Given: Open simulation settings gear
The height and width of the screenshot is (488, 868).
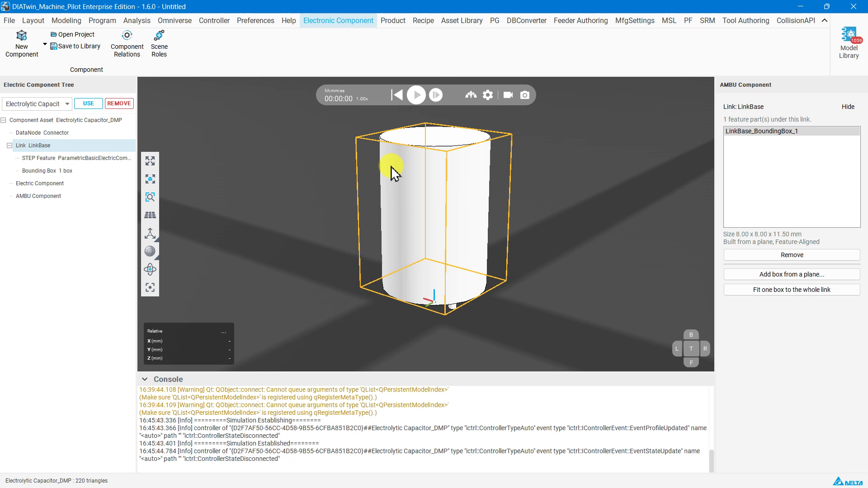Looking at the screenshot, I should coord(488,95).
